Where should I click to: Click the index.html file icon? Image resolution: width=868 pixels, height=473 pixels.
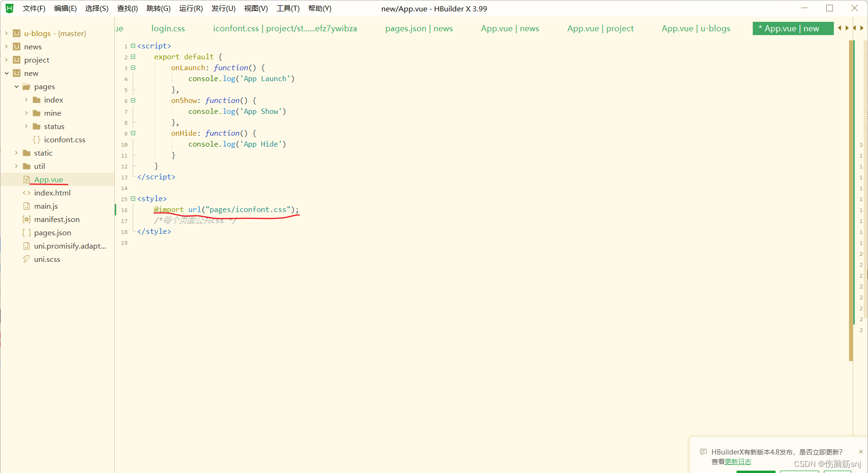[27, 193]
